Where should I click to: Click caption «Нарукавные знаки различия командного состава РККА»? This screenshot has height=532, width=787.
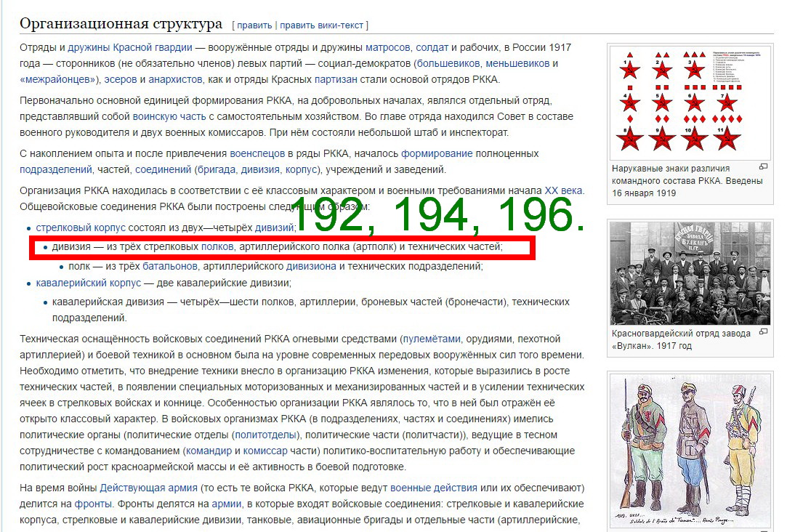pyautogui.click(x=687, y=174)
